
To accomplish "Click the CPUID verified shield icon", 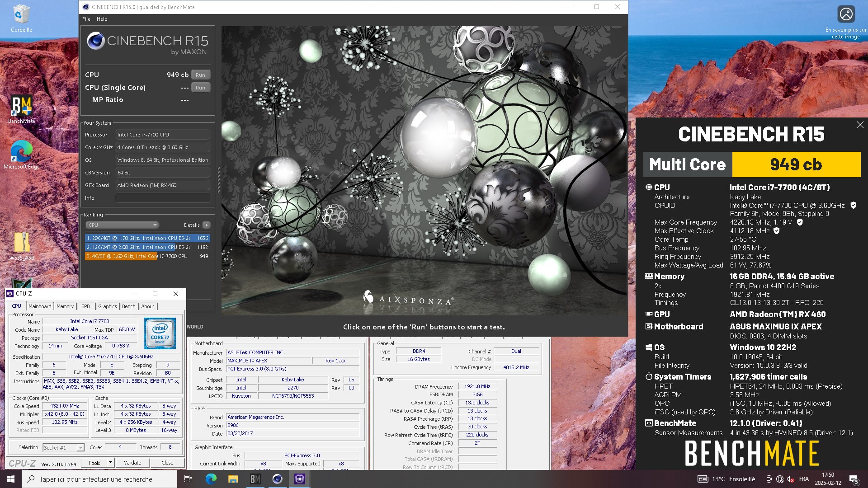I will [853, 205].
